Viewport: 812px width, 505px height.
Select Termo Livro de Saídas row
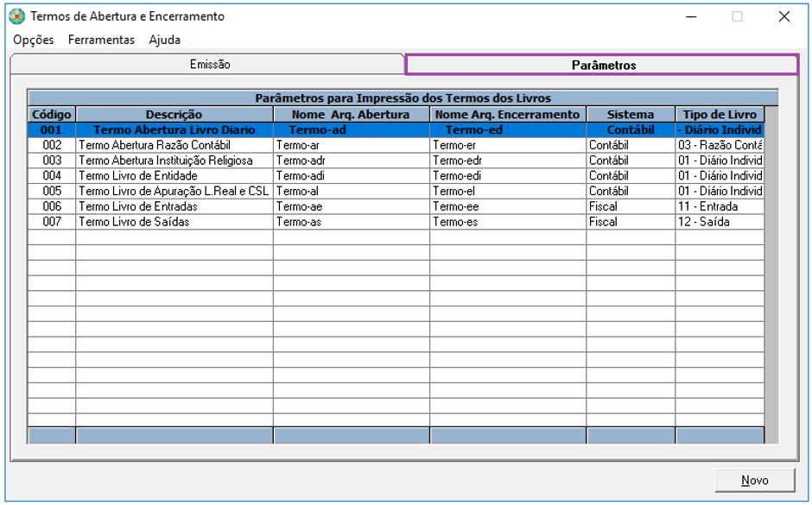pos(134,222)
